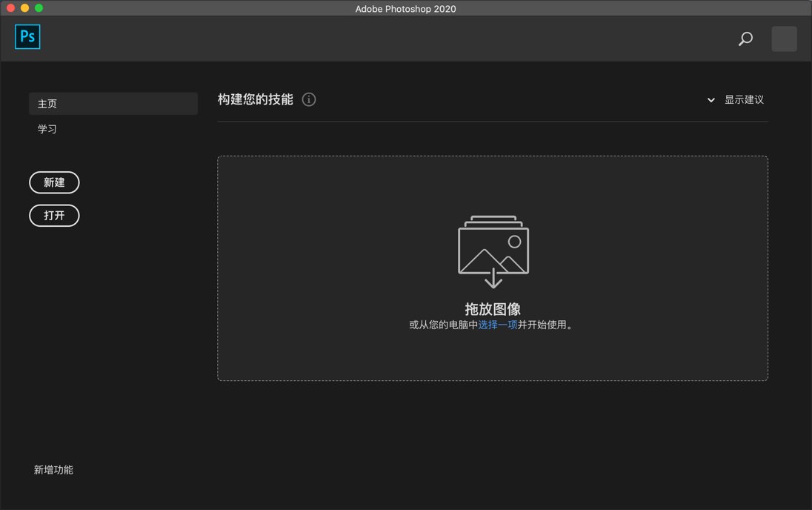The height and width of the screenshot is (510, 812).
Task: Click the user profile avatar square
Action: point(784,39)
